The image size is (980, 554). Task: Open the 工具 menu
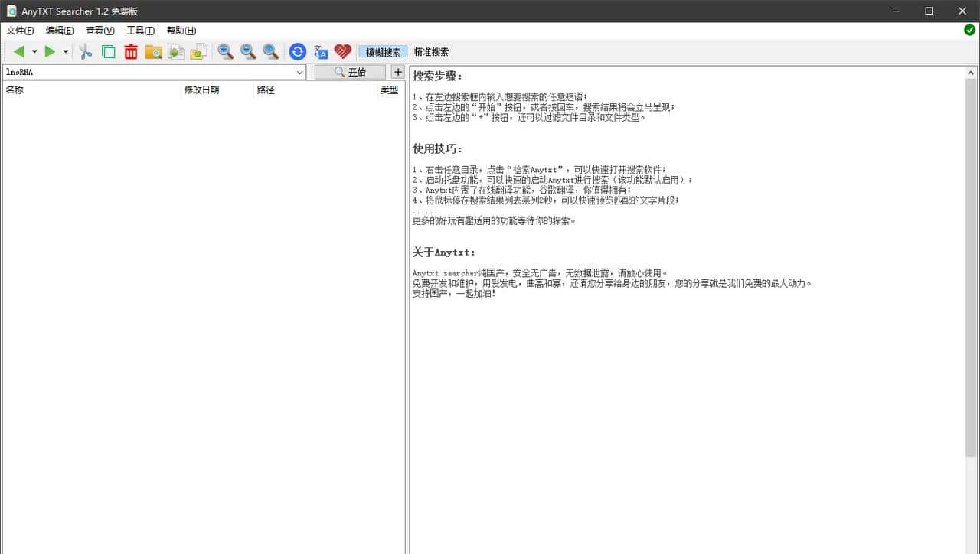point(139,30)
